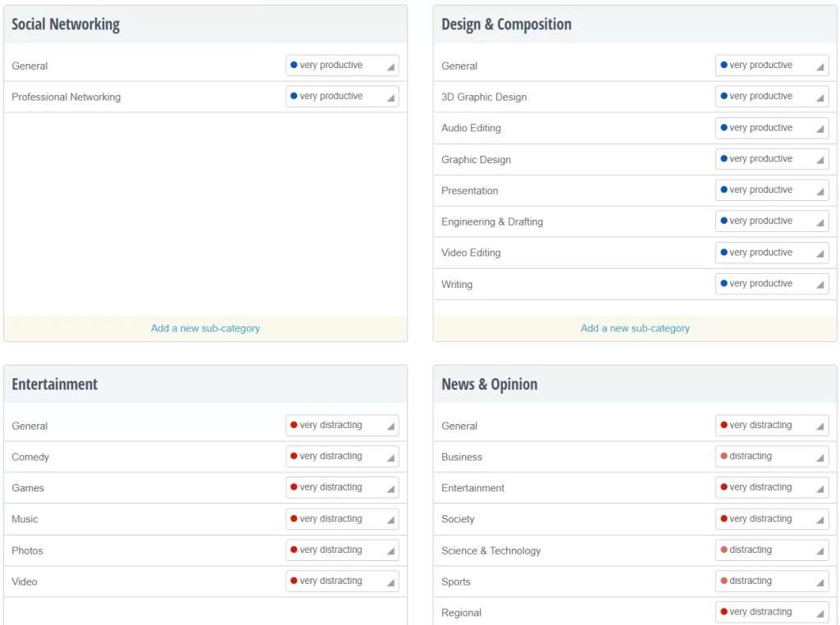840x625 pixels.
Task: Change Audio Editing productivity level
Action: [772, 128]
